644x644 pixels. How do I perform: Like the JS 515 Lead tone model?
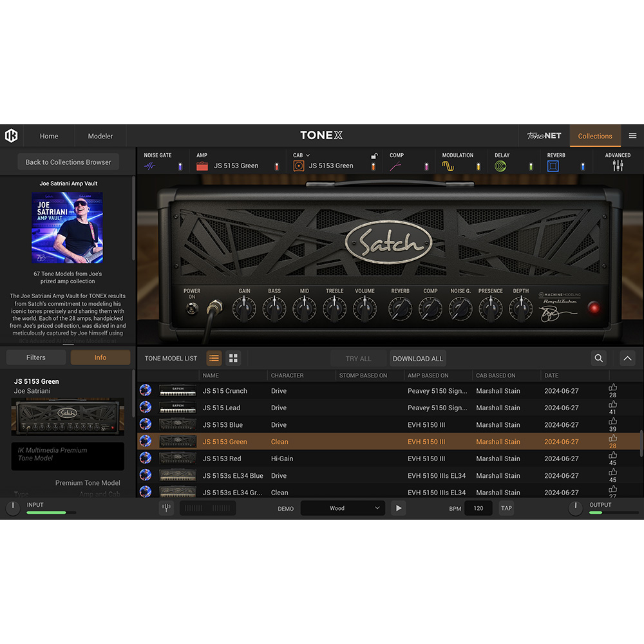coord(613,404)
